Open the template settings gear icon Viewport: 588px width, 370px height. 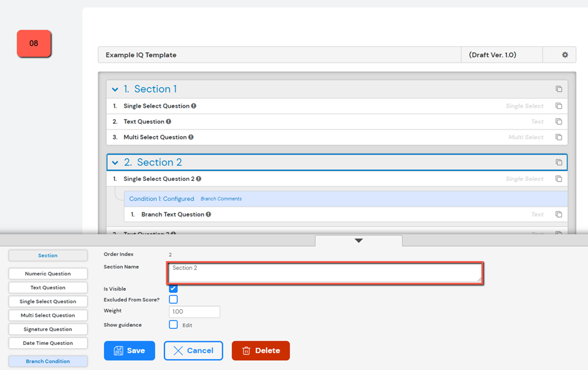click(x=565, y=55)
